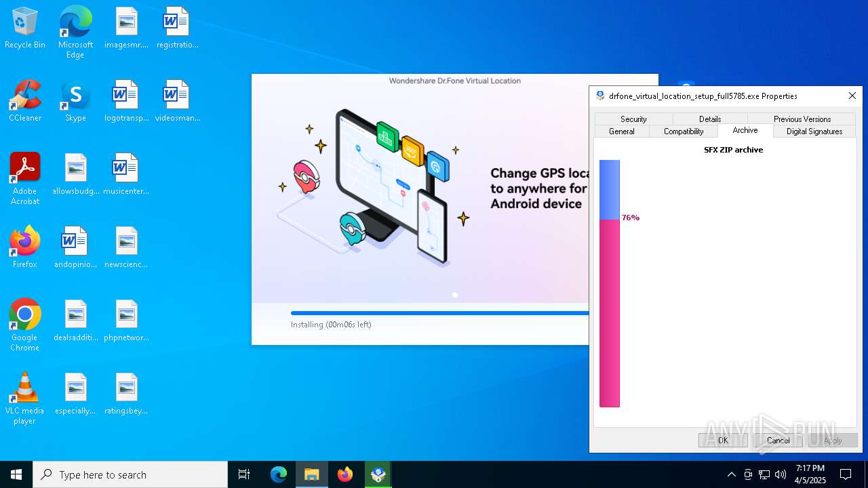
Task: Open the notification center
Action: (x=846, y=474)
